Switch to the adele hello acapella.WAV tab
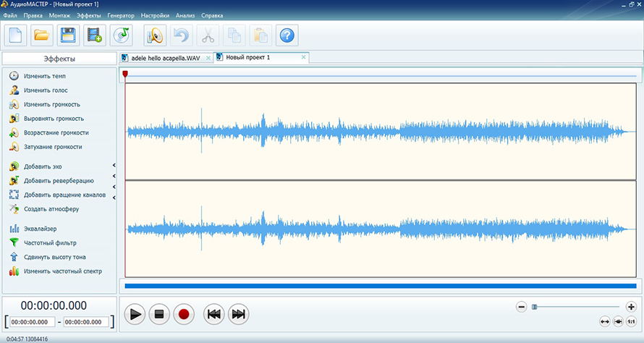 pos(165,57)
